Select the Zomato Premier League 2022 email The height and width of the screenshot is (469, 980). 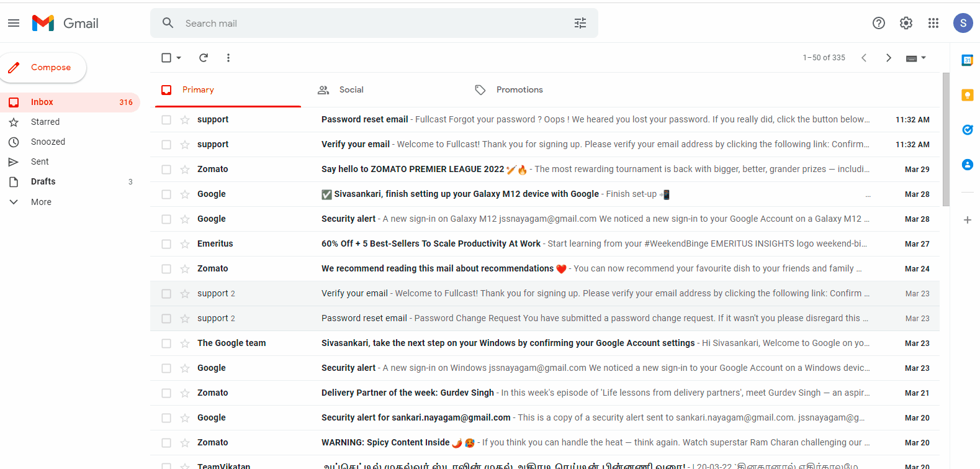point(166,170)
